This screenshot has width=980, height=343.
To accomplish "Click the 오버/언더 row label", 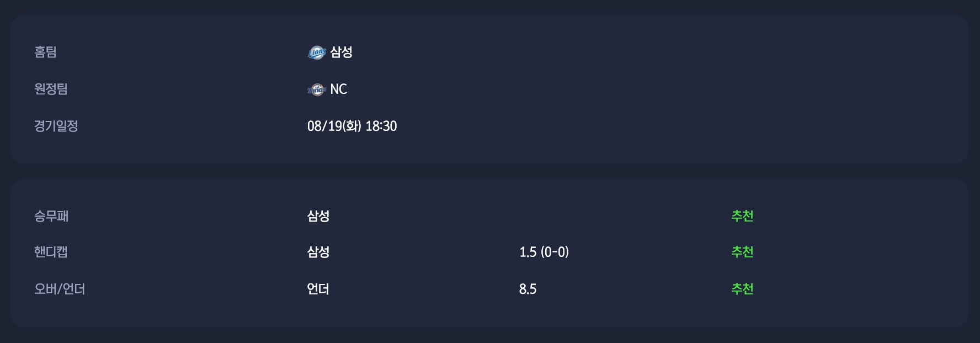I will pyautogui.click(x=60, y=289).
